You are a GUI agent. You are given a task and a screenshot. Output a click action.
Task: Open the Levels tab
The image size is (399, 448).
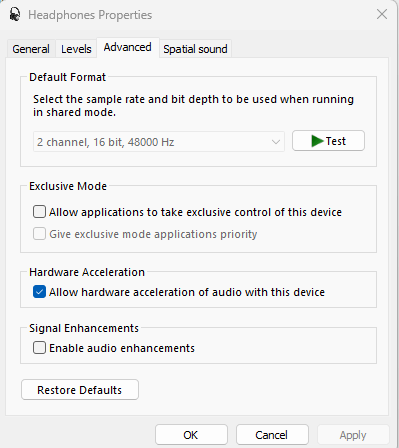pos(76,49)
